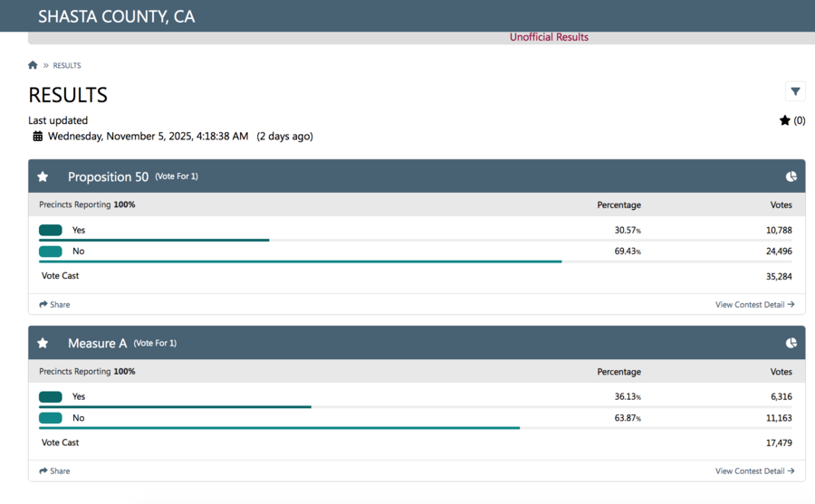The width and height of the screenshot is (815, 504).
Task: View Contest Detail for Measure A
Action: [754, 471]
